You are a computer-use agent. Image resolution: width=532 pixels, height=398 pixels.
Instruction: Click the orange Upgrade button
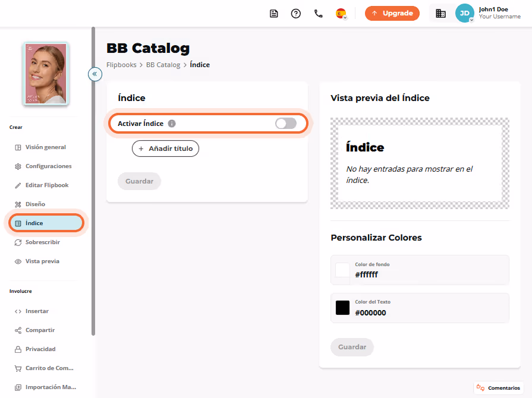(392, 13)
